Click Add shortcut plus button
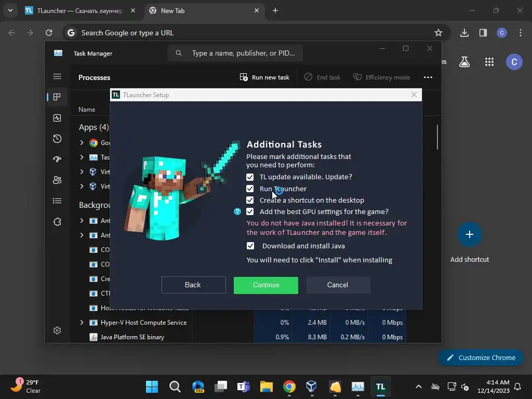 (x=469, y=234)
